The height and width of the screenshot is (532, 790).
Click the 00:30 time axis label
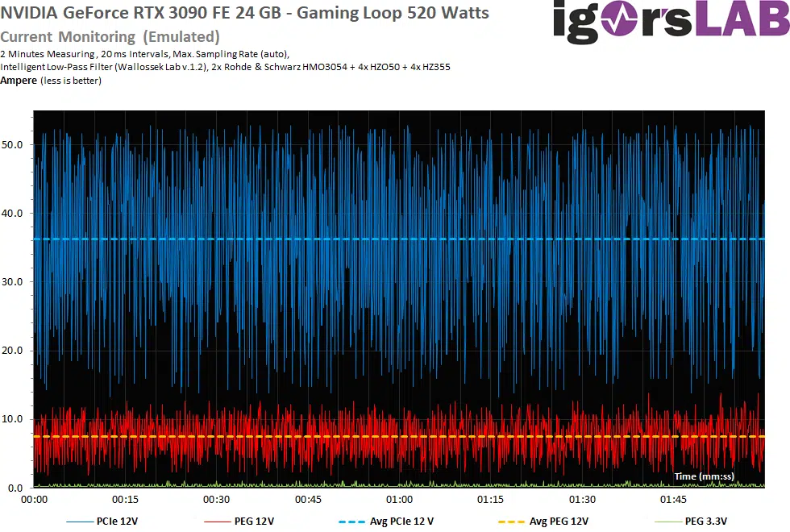[217, 500]
